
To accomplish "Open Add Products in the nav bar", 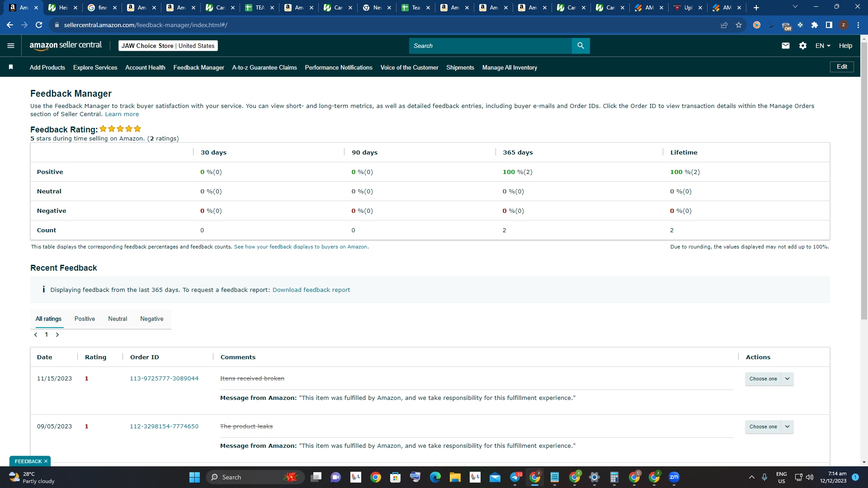I will (x=47, y=67).
